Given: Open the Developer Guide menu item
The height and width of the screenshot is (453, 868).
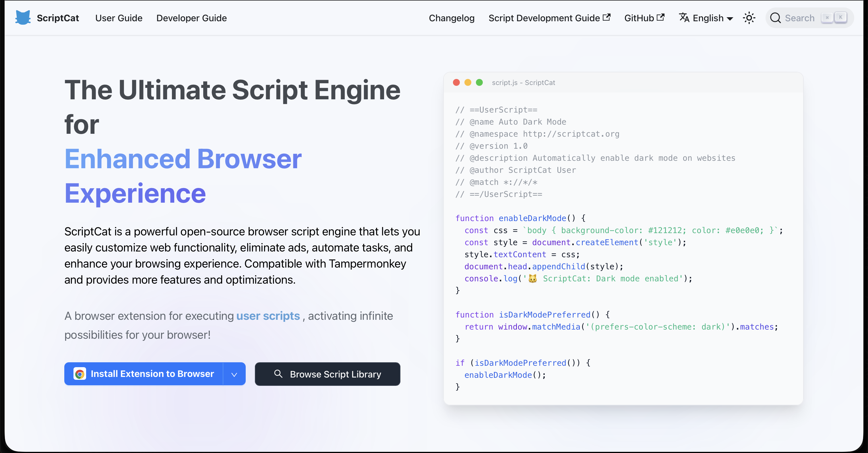Looking at the screenshot, I should pos(191,18).
